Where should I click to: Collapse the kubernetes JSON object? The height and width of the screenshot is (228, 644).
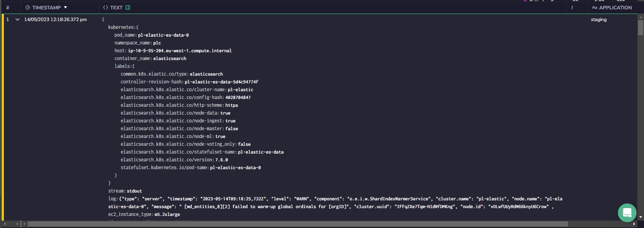(123, 27)
